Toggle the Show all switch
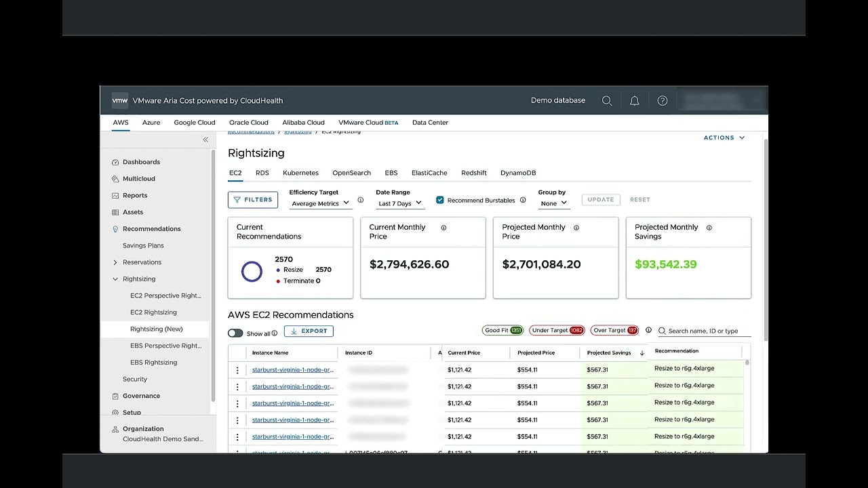The width and height of the screenshot is (868, 488). [235, 333]
